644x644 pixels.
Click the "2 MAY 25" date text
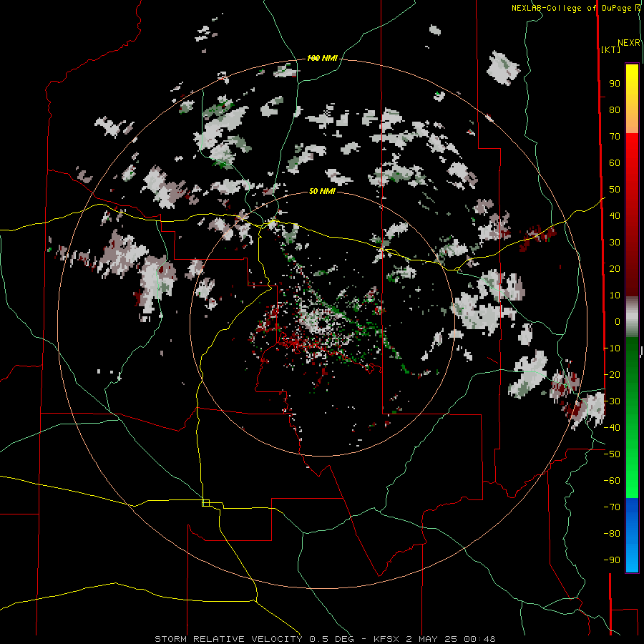coord(431,639)
